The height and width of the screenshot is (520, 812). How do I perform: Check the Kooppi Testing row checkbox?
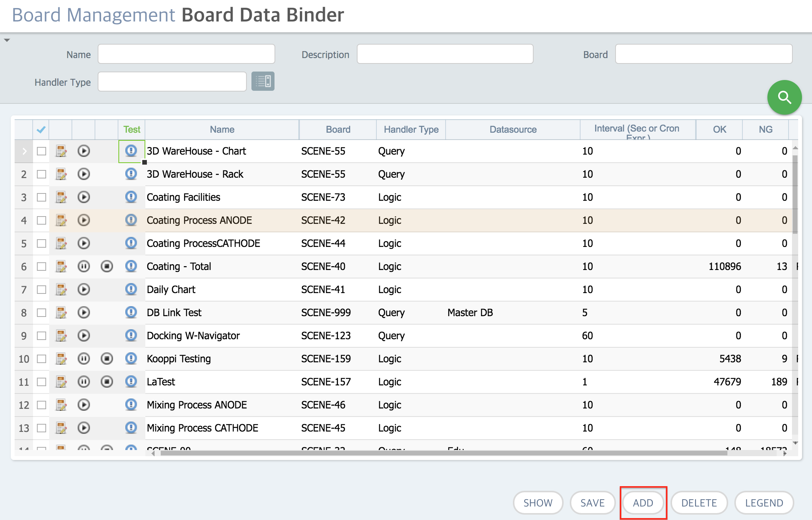tap(42, 359)
